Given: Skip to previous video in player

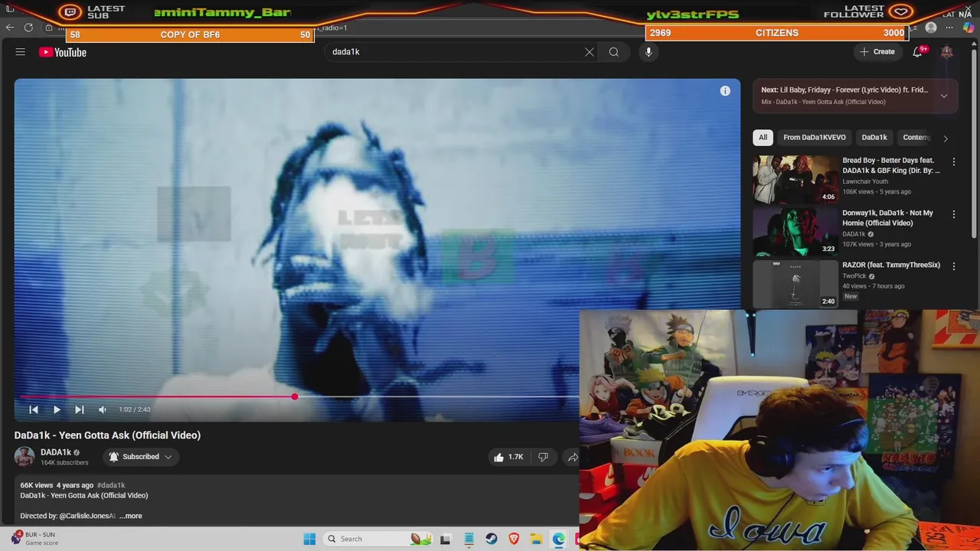Looking at the screenshot, I should pos(34,409).
